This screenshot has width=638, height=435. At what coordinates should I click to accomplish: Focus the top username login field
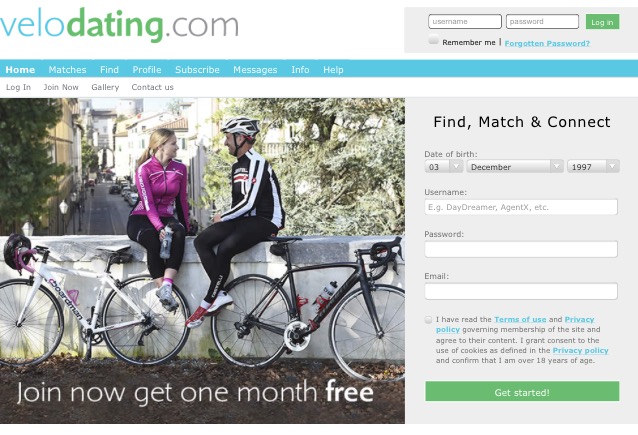[465, 22]
